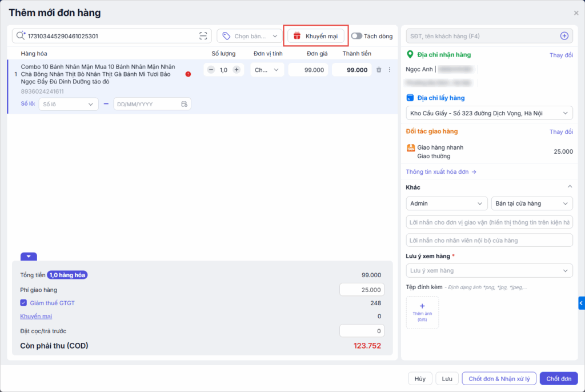Collapse the summary panel arrow button
585x392 pixels.
pyautogui.click(x=29, y=257)
